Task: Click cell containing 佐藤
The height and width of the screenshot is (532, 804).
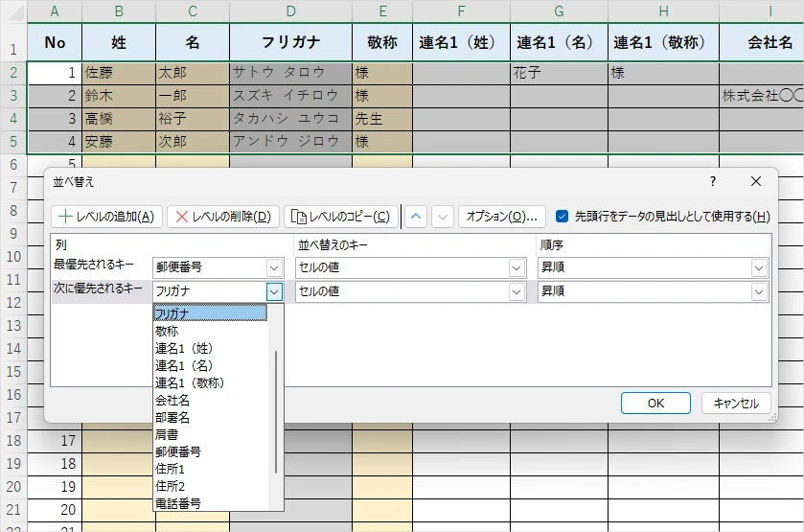Action: pyautogui.click(x=119, y=73)
